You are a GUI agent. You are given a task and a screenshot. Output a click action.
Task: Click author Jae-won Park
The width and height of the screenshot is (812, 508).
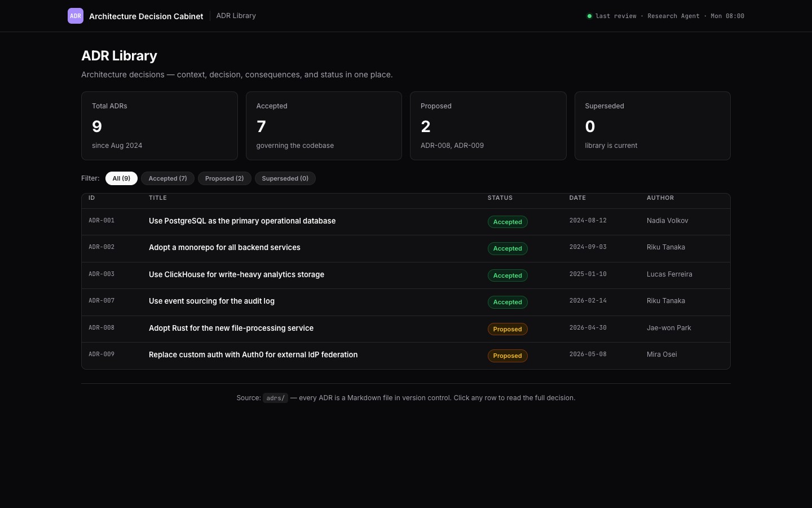[669, 328]
